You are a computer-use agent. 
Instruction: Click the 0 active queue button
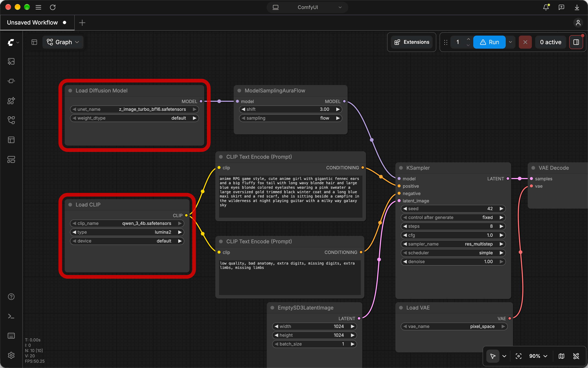point(551,42)
